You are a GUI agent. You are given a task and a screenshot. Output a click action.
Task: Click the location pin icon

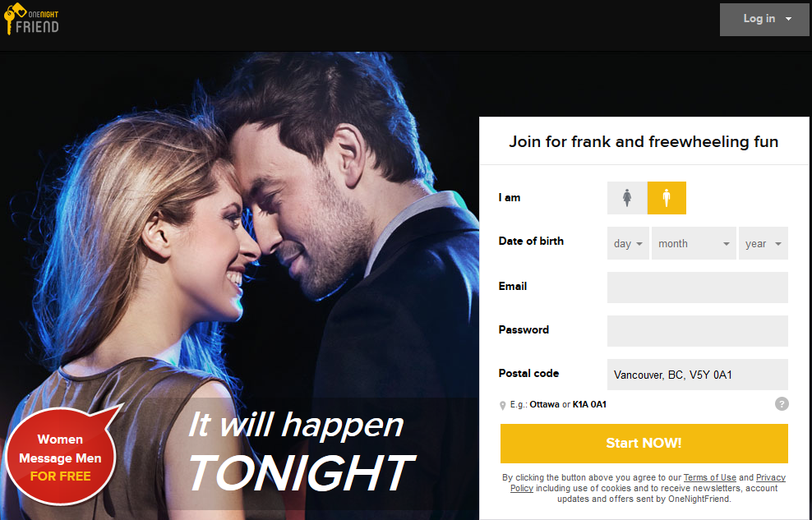(502, 405)
